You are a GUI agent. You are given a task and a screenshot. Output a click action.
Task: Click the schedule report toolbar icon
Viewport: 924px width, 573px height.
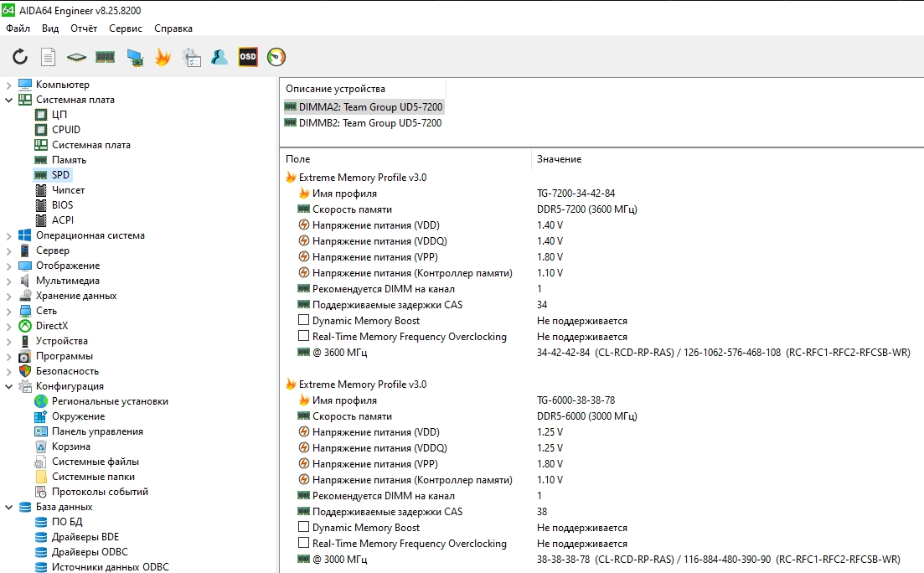click(x=192, y=57)
